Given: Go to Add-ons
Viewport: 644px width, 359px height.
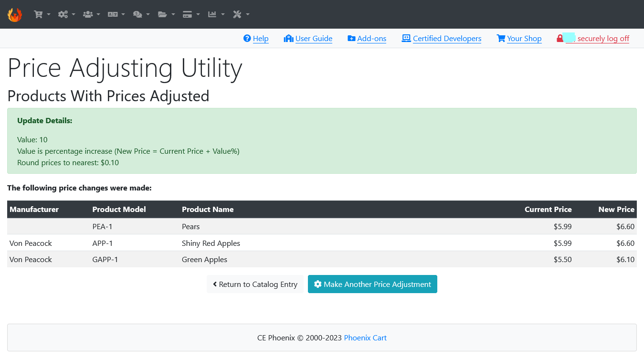Looking at the screenshot, I should click(367, 39).
